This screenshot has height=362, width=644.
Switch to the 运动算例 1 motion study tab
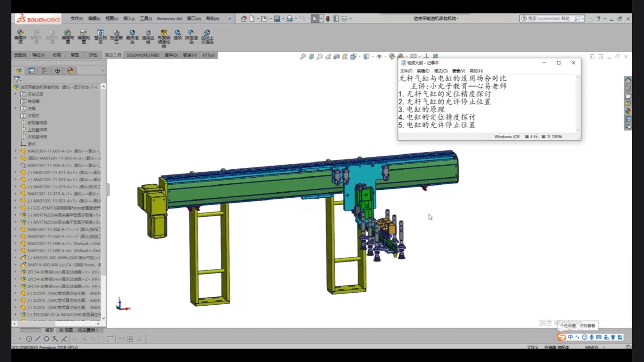point(88,330)
